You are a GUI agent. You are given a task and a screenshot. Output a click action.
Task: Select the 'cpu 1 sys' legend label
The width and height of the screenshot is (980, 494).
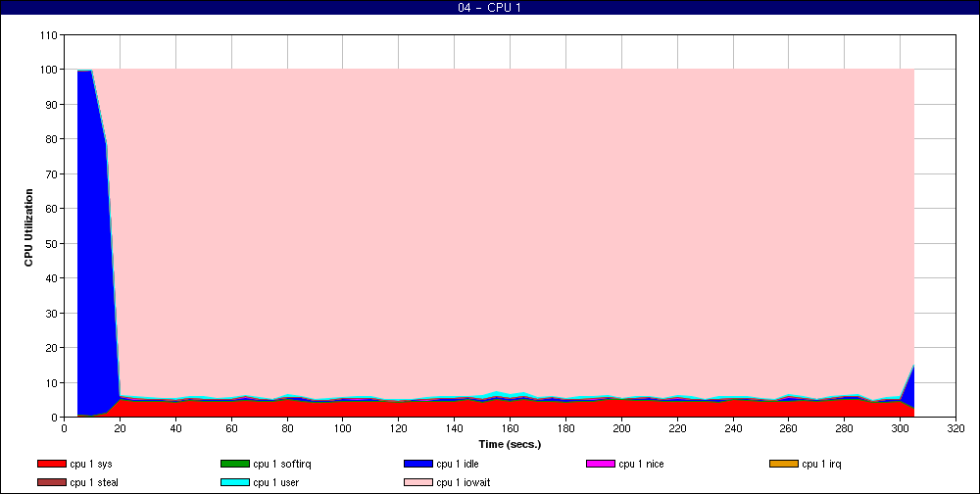(x=91, y=464)
